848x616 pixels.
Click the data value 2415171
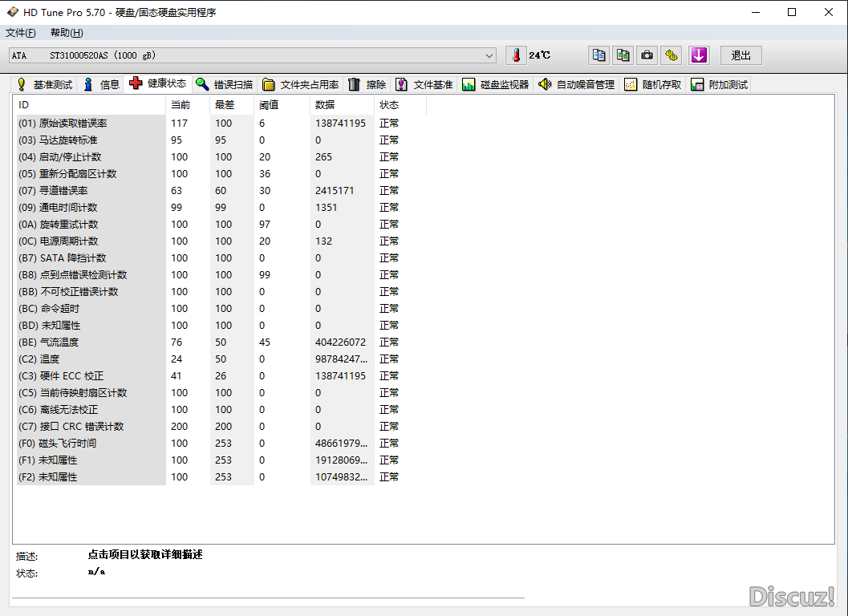pyautogui.click(x=335, y=190)
